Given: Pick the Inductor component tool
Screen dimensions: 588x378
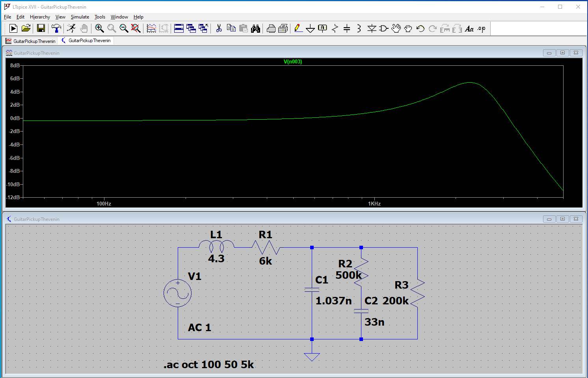Looking at the screenshot, I should (359, 28).
